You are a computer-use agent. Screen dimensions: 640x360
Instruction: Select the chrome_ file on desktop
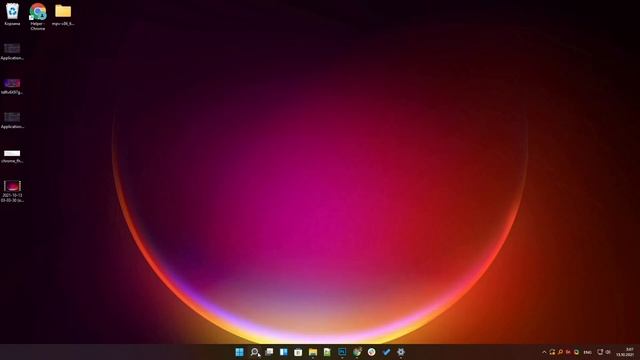coord(12,156)
